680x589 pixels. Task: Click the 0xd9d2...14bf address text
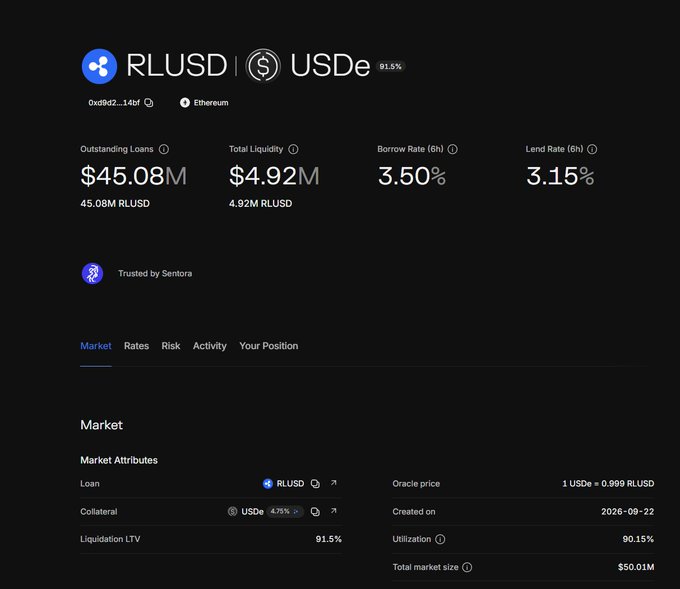pyautogui.click(x=114, y=103)
